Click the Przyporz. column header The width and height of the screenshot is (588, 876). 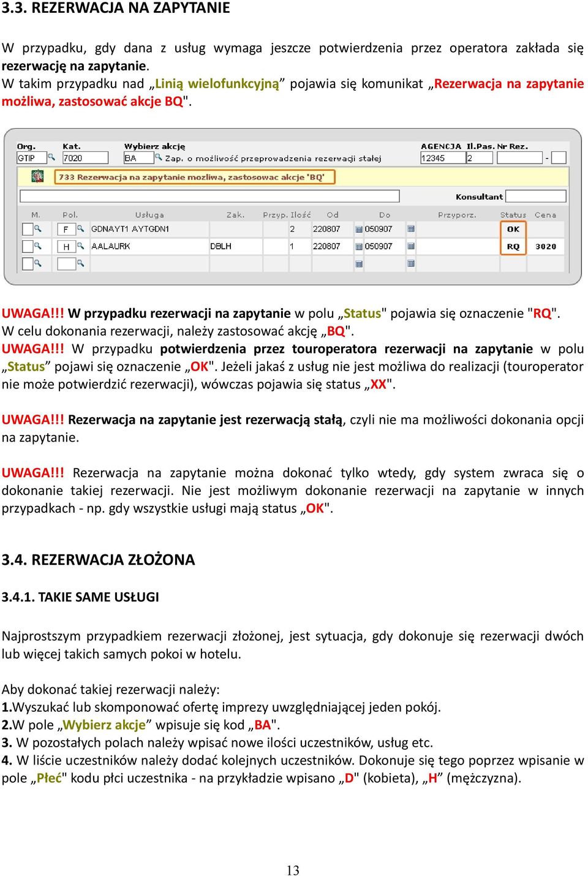[457, 215]
